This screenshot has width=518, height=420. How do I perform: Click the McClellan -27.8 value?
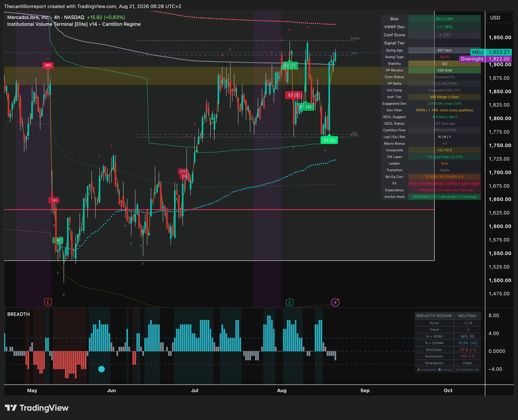click(x=467, y=350)
